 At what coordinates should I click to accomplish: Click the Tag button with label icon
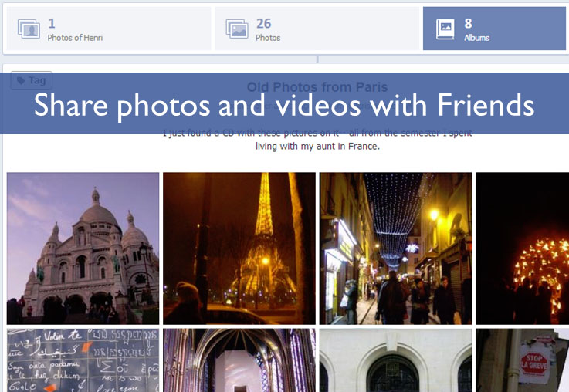pos(31,80)
